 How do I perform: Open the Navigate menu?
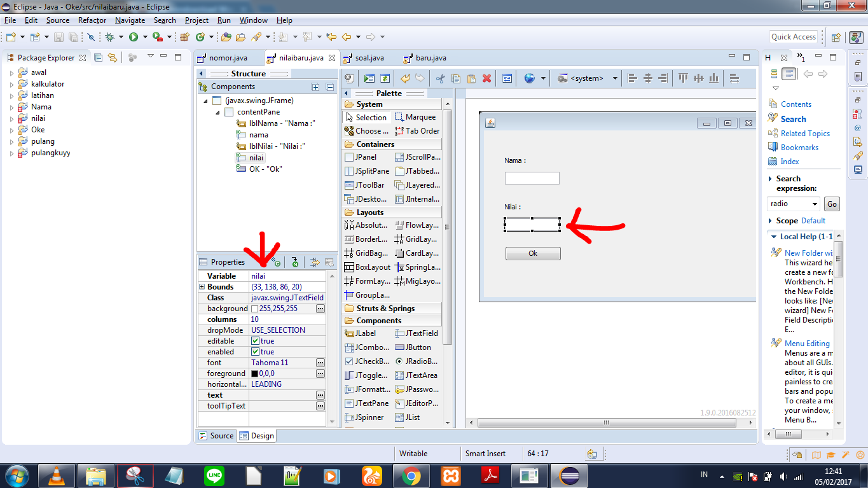click(130, 20)
